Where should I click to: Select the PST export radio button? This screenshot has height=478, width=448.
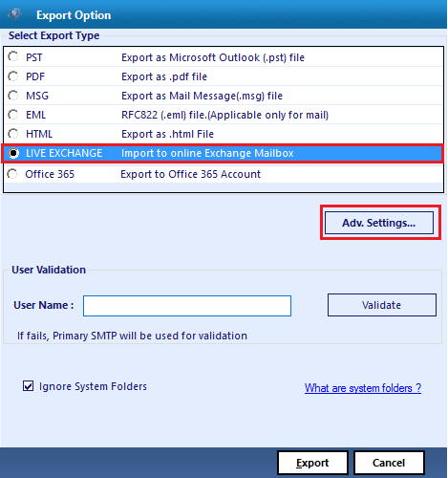click(13, 56)
